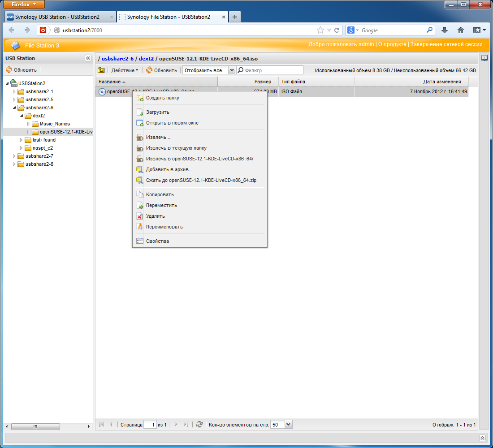Expand the usbshare2-5 tree node

(x=14, y=99)
